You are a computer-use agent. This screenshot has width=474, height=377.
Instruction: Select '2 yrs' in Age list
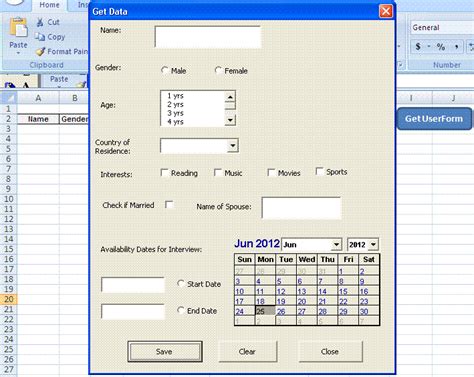click(x=193, y=105)
